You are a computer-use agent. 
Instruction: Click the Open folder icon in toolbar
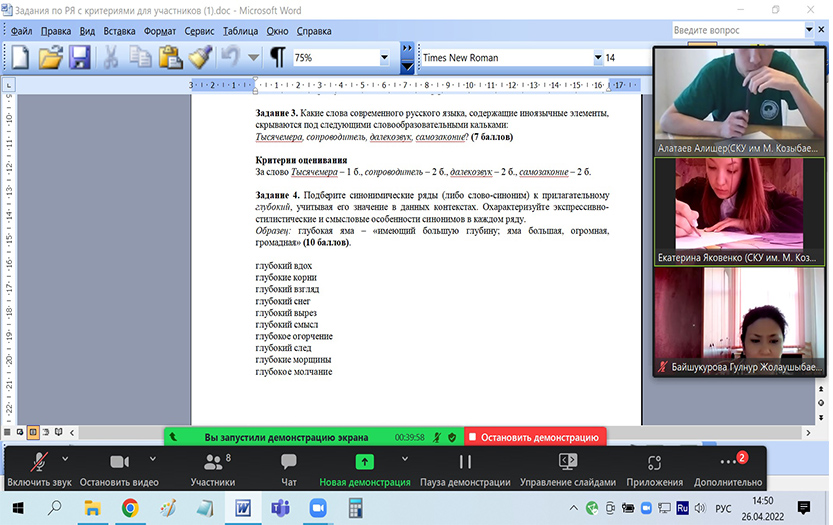click(x=50, y=58)
